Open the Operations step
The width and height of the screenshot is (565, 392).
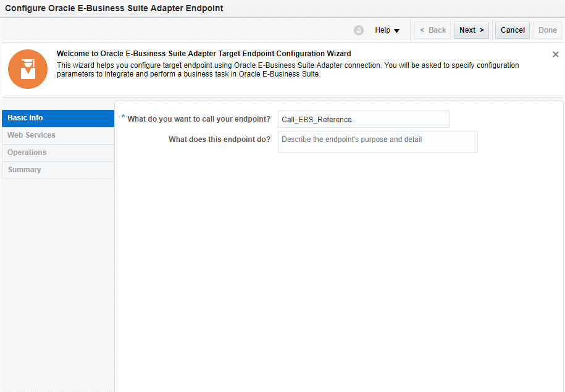(58, 152)
